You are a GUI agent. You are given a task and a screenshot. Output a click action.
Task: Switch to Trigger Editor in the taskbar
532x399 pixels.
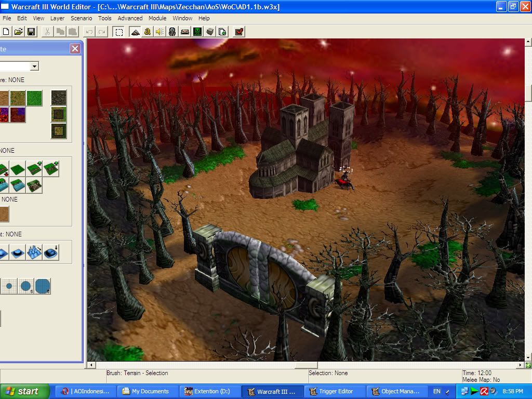(x=334, y=391)
